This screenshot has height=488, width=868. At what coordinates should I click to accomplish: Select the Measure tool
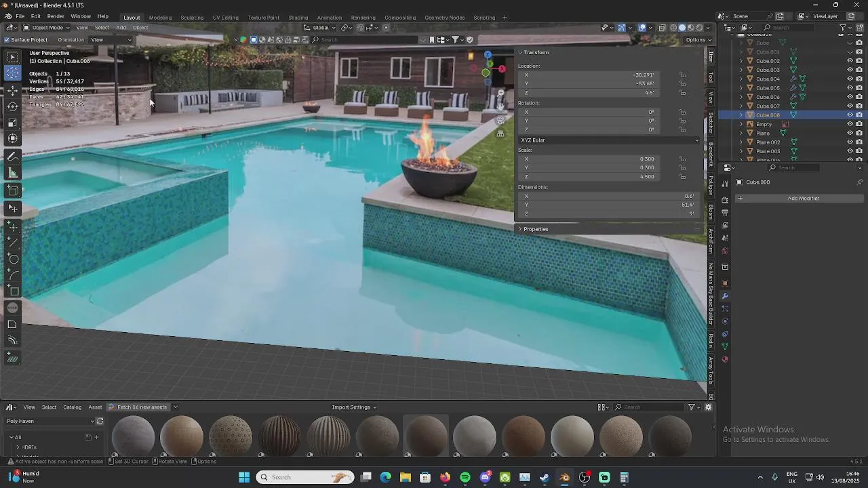(13, 173)
